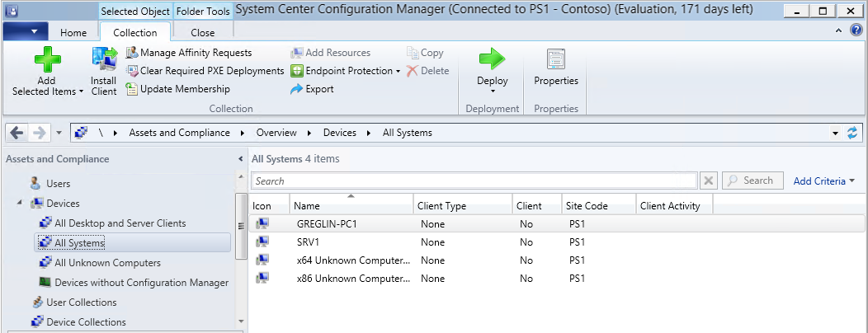Select the GREGLIN-PC1 device row
The height and width of the screenshot is (333, 868).
point(558,224)
